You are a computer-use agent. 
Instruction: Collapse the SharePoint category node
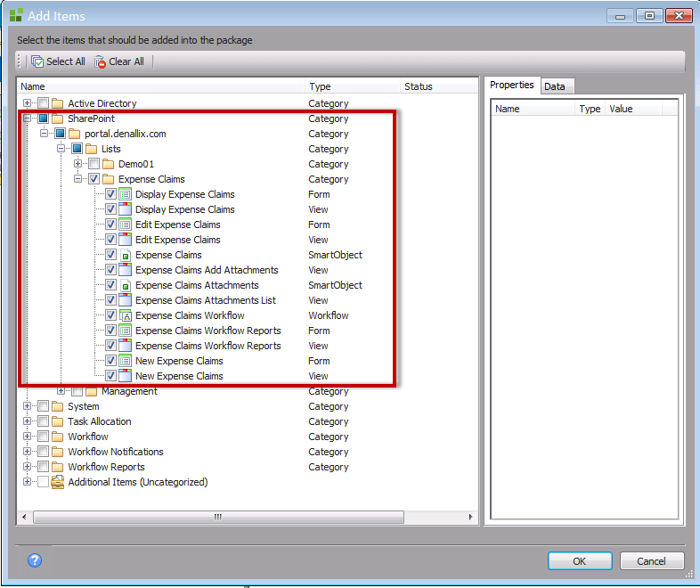28,118
